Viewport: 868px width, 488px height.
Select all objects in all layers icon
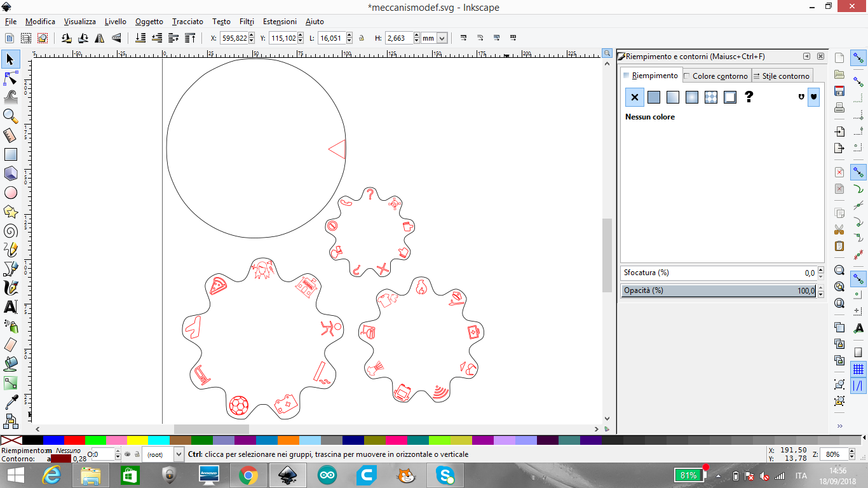[26, 38]
